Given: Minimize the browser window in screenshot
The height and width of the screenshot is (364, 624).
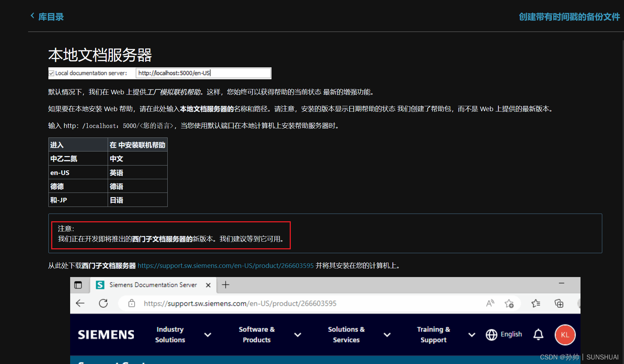Looking at the screenshot, I should (562, 283).
